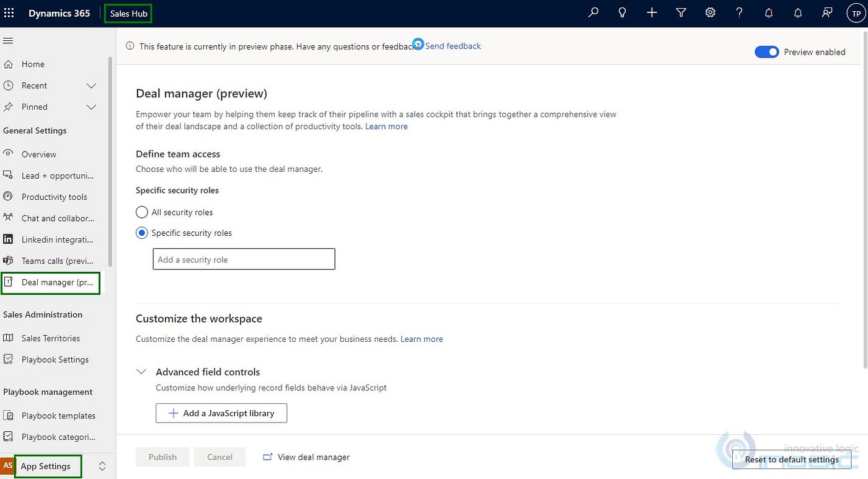
Task: Click the Cancel button
Action: (x=219, y=457)
